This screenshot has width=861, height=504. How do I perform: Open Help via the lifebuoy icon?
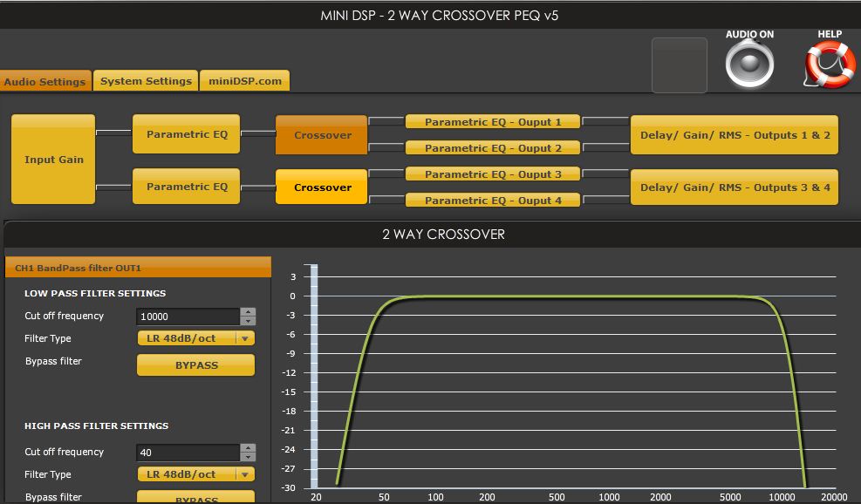830,65
